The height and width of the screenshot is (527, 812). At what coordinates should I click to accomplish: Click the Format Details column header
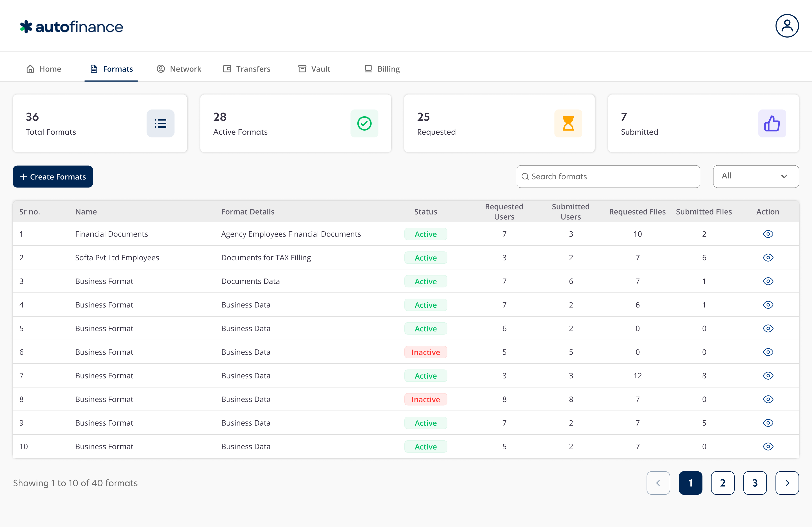click(248, 212)
